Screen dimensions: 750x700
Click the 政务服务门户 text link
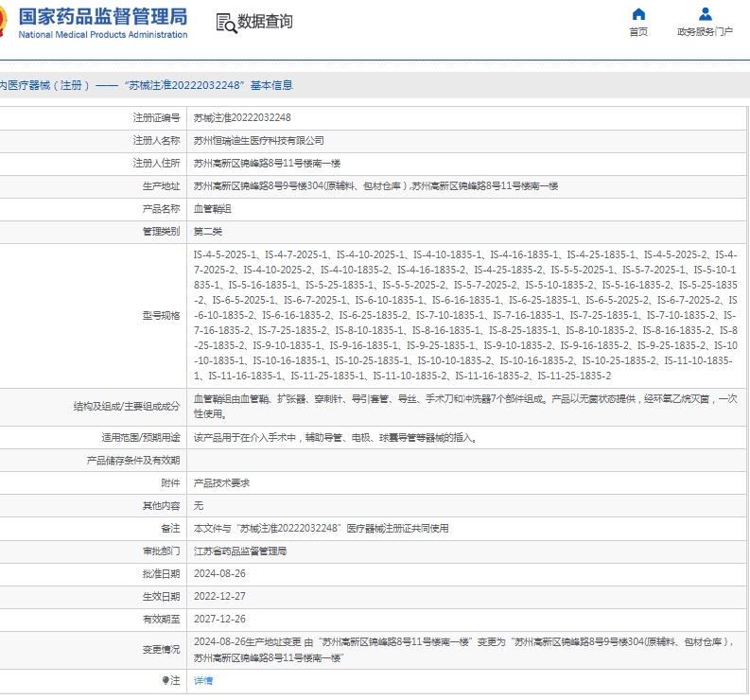coord(705,31)
